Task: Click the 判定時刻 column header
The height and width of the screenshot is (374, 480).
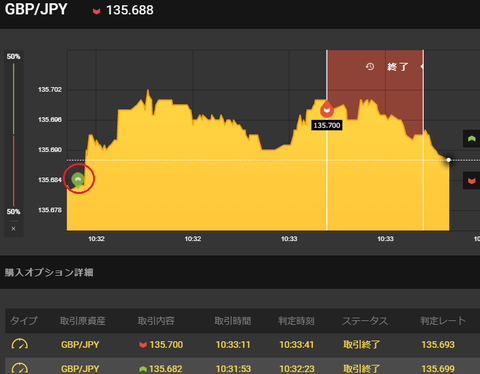Action: click(296, 321)
